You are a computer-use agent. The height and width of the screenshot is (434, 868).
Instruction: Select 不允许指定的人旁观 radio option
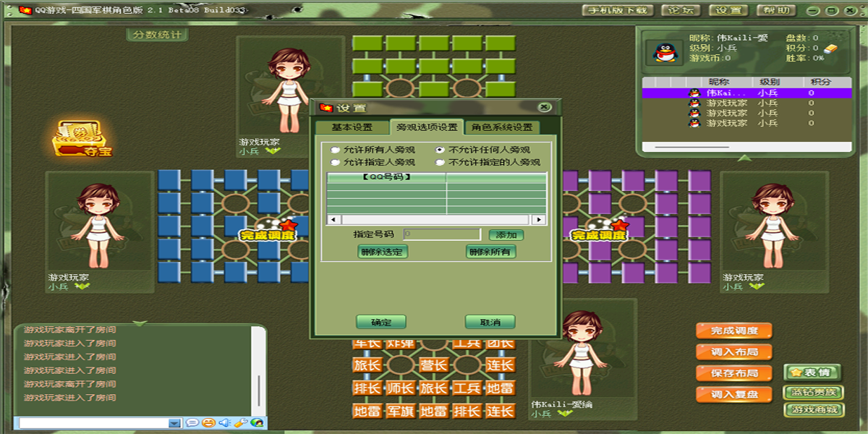click(x=440, y=162)
